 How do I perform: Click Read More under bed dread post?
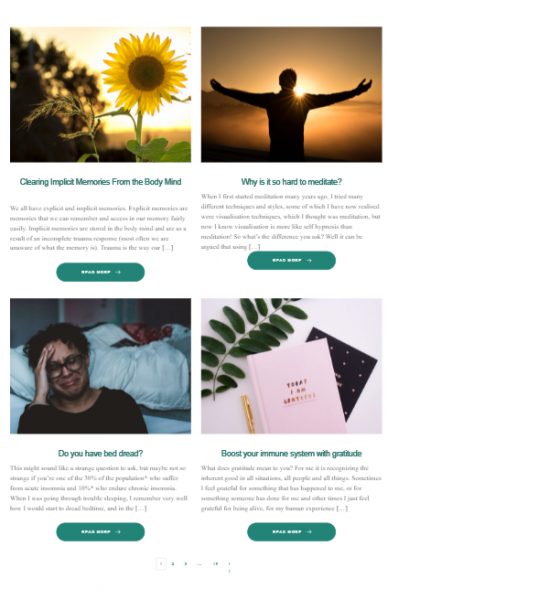click(x=100, y=532)
